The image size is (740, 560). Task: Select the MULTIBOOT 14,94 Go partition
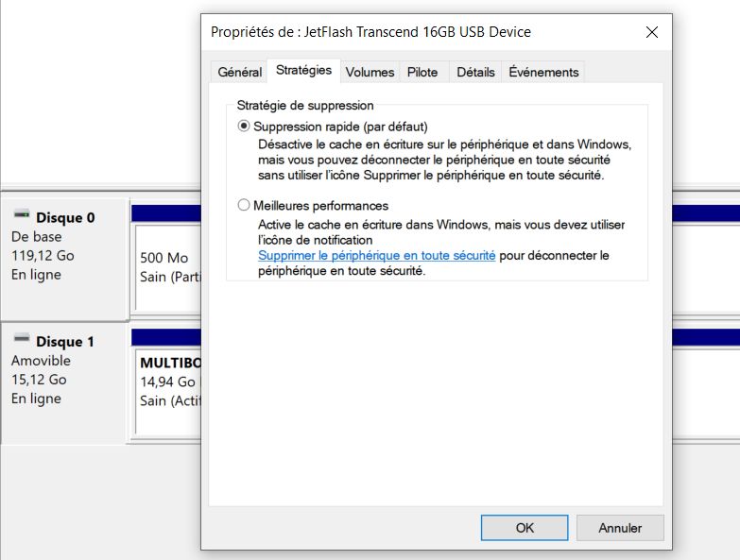[x=168, y=391]
